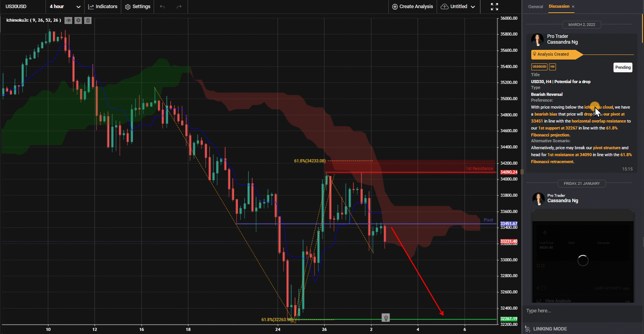Click the redo arrow
644x334 pixels.
(x=179, y=7)
